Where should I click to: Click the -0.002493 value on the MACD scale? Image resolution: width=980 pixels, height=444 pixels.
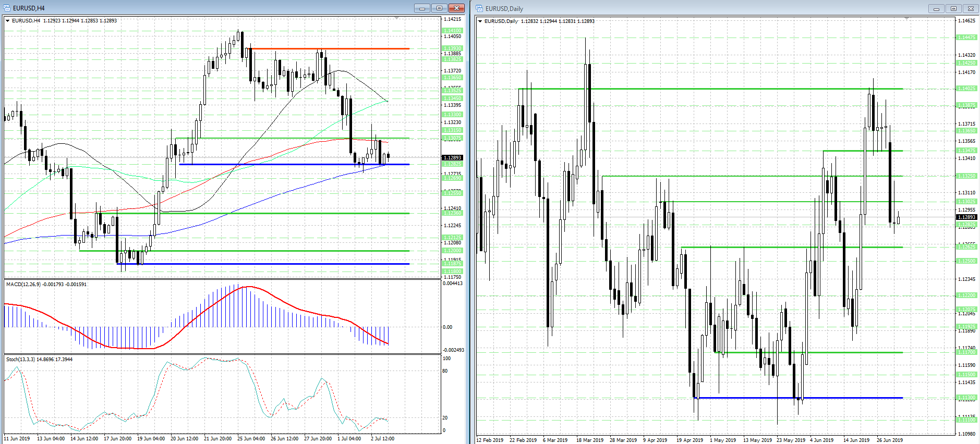click(x=453, y=350)
